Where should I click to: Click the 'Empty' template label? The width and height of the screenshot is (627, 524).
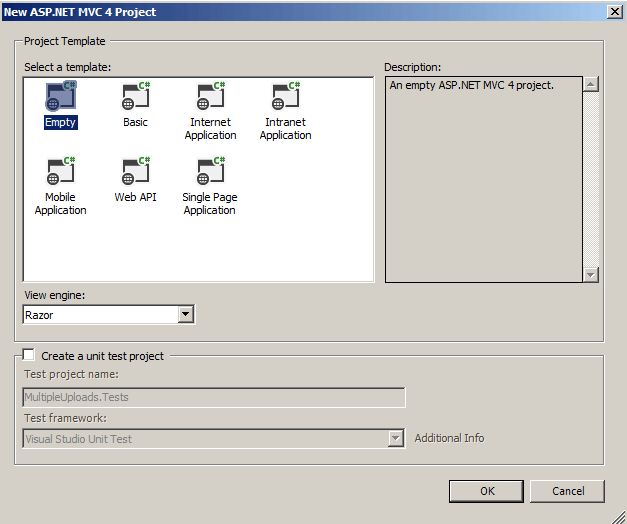pyautogui.click(x=60, y=122)
